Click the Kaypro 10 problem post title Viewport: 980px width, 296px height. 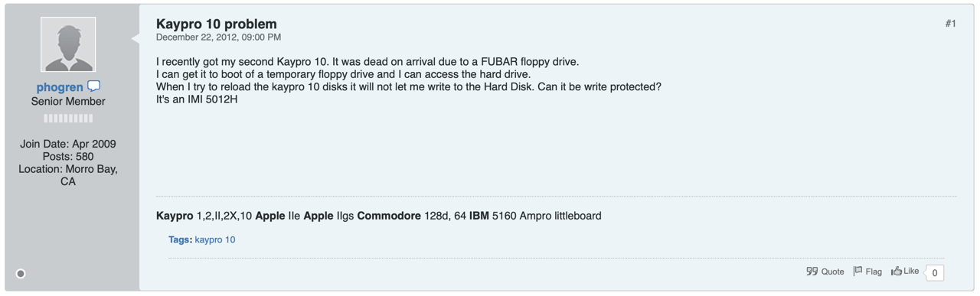[x=217, y=24]
